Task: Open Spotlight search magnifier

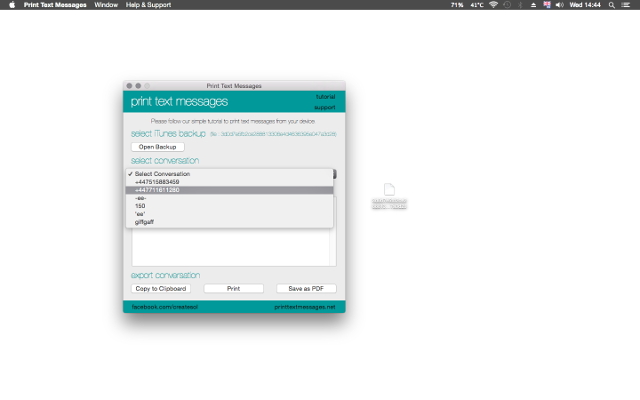Action: [x=612, y=5]
